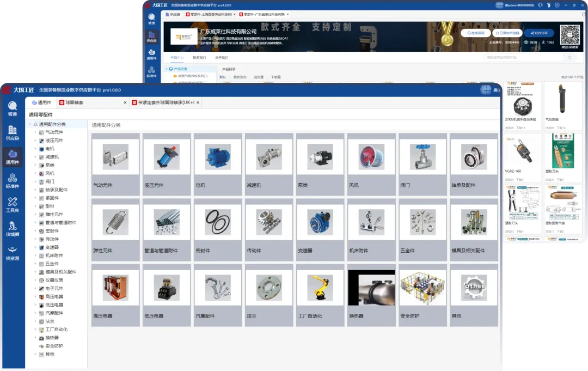Open 找资源 in the sidebar
The height and width of the screenshot is (371, 588).
[x=13, y=253]
